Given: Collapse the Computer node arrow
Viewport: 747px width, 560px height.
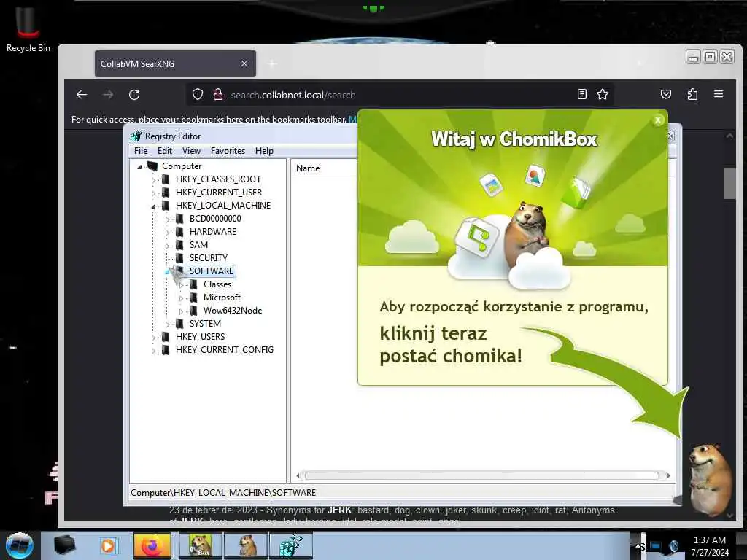Looking at the screenshot, I should (139, 167).
